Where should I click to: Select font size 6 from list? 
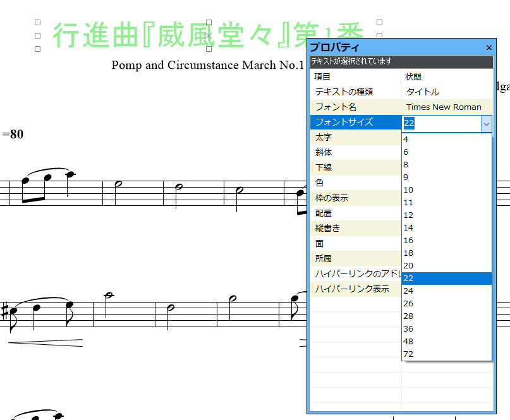[x=447, y=152]
